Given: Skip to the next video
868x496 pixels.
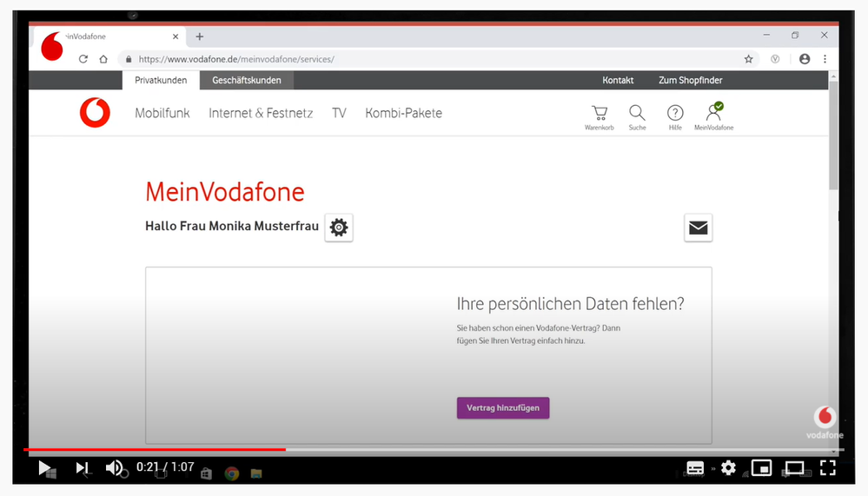Looking at the screenshot, I should pos(82,468).
